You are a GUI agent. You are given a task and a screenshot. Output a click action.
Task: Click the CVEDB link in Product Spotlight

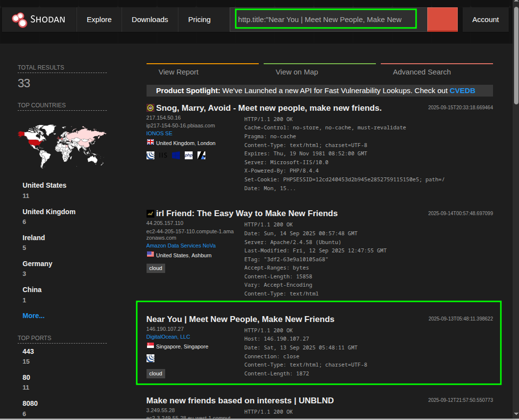462,91
